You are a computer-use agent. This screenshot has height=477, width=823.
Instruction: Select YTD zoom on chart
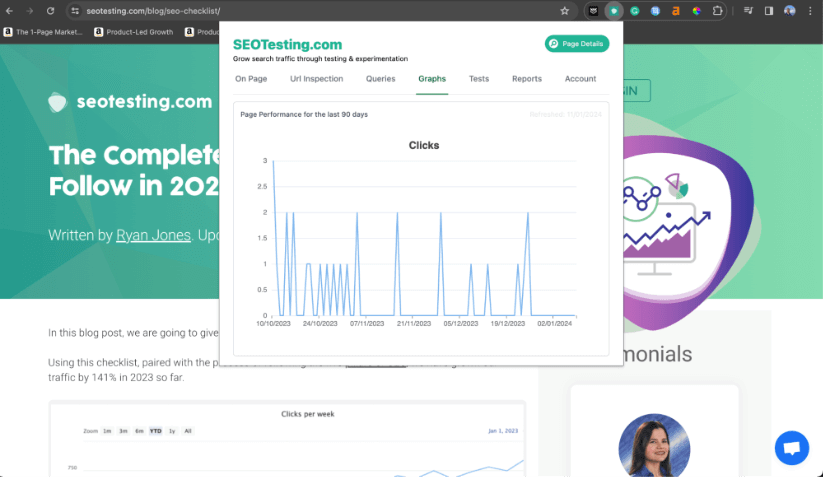click(155, 431)
